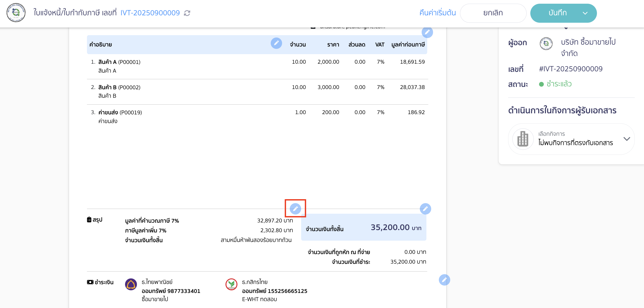Click the edit pencil above the items table
The height and width of the screenshot is (308, 644).
(427, 32)
